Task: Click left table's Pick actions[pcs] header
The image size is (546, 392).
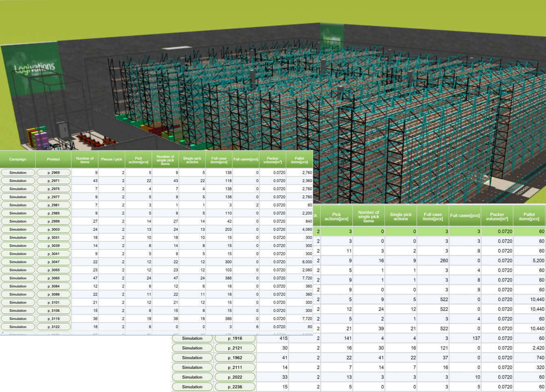Action: [138, 159]
